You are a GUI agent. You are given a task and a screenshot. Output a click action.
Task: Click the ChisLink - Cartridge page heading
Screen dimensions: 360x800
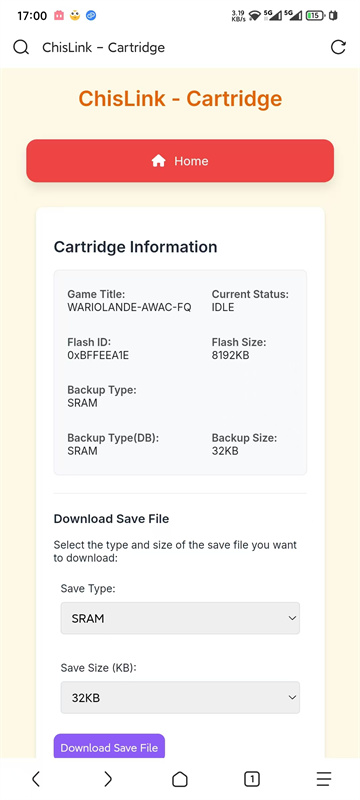(x=180, y=98)
